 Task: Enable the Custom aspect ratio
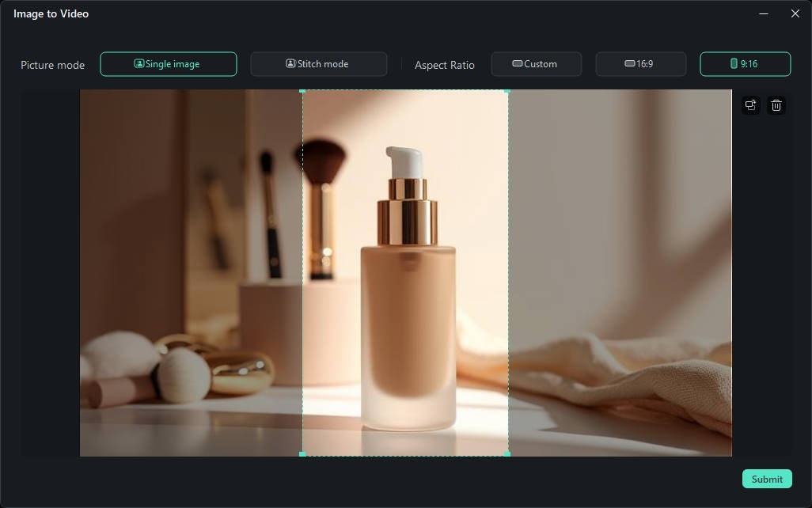[x=537, y=64]
